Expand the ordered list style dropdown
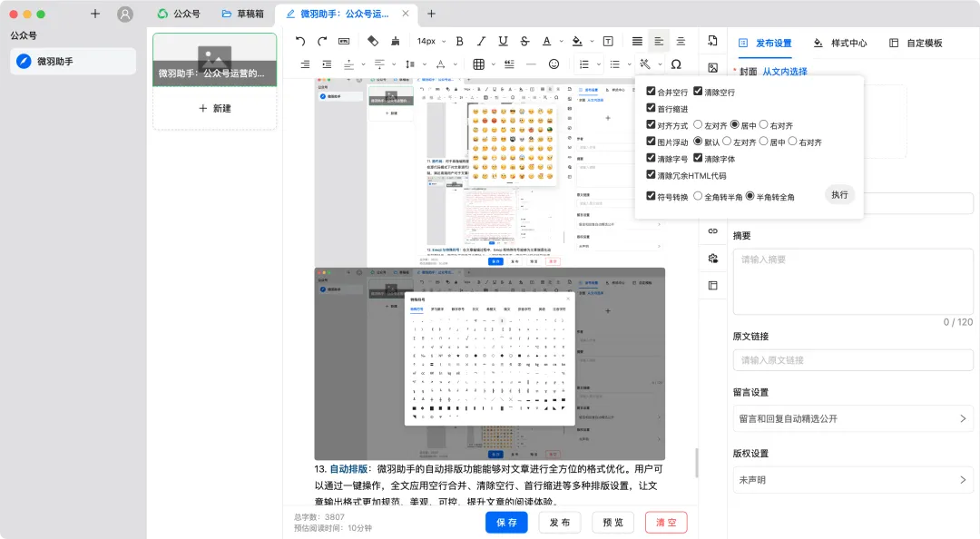980x539 pixels. tap(599, 64)
